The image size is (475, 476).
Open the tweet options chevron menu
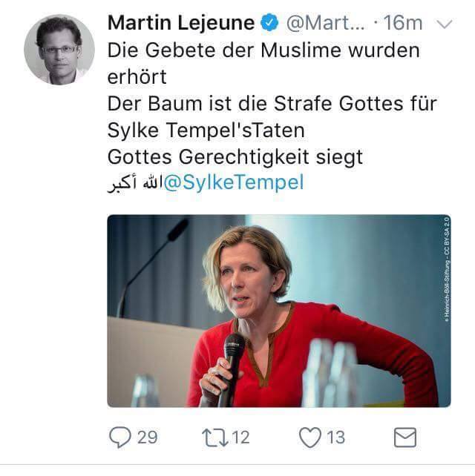tap(445, 24)
